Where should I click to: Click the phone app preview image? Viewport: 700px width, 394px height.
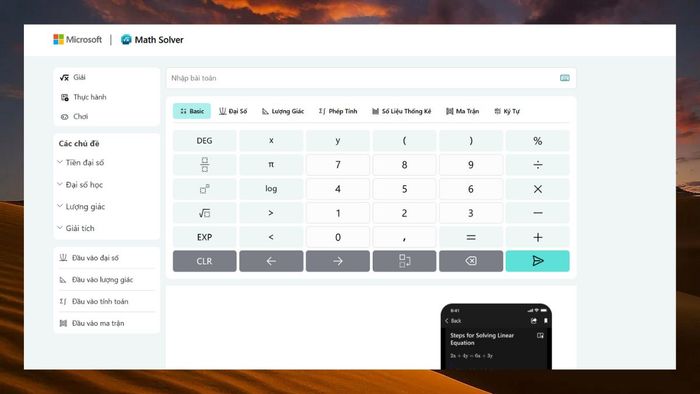pyautogui.click(x=496, y=336)
